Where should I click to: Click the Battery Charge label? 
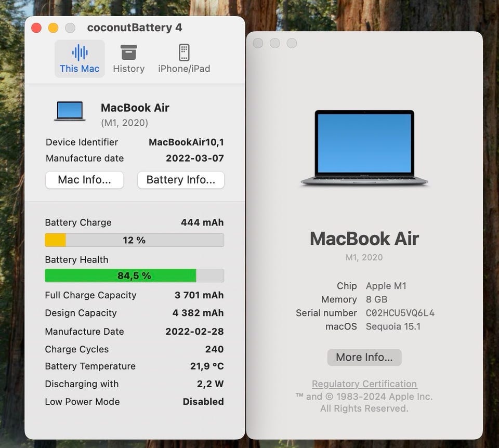coord(78,222)
